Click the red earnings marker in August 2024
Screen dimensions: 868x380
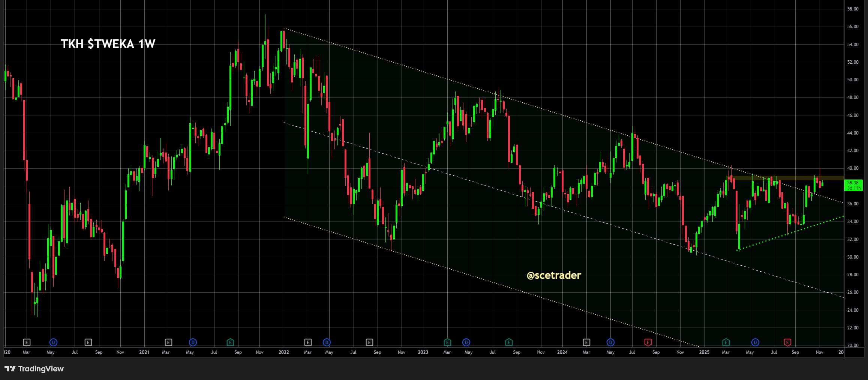[648, 342]
